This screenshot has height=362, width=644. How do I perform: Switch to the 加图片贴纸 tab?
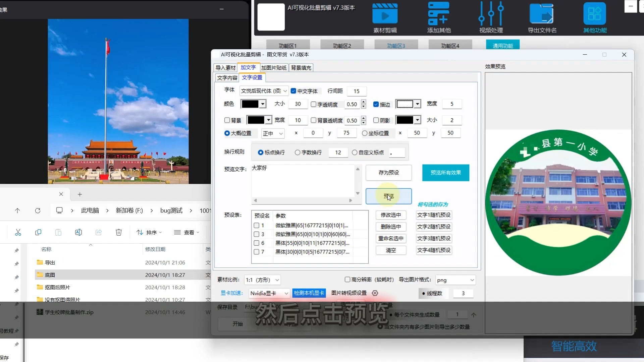(x=274, y=68)
